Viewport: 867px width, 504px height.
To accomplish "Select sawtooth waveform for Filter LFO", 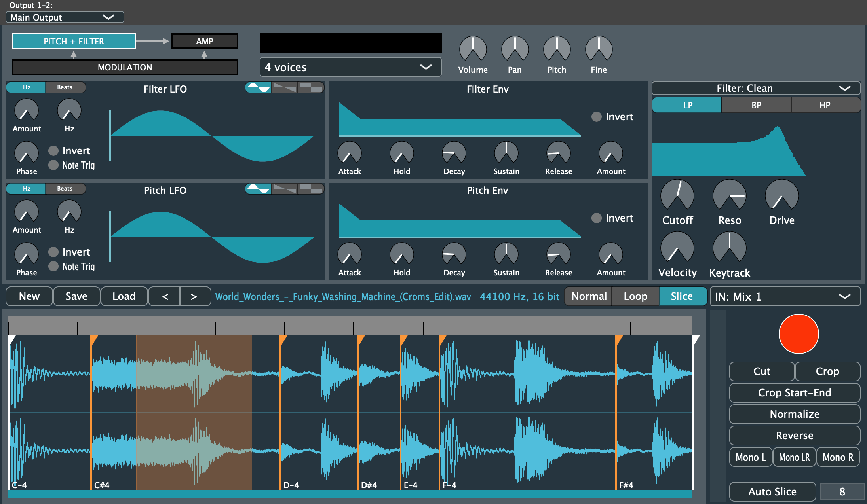I will point(284,87).
